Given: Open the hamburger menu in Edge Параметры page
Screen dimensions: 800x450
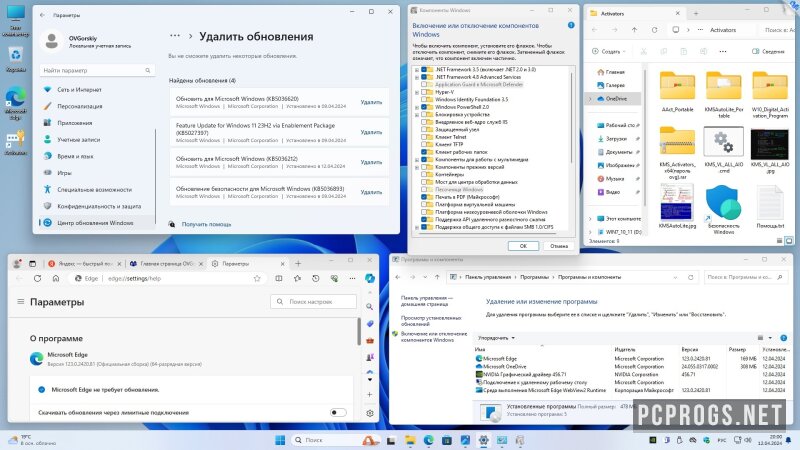Looking at the screenshot, I should [21, 302].
